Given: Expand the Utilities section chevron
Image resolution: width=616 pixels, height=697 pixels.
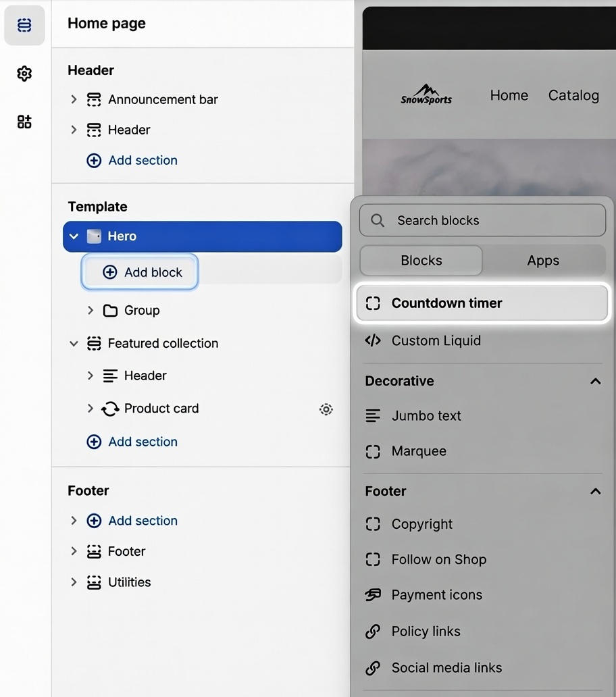Looking at the screenshot, I should tap(74, 582).
